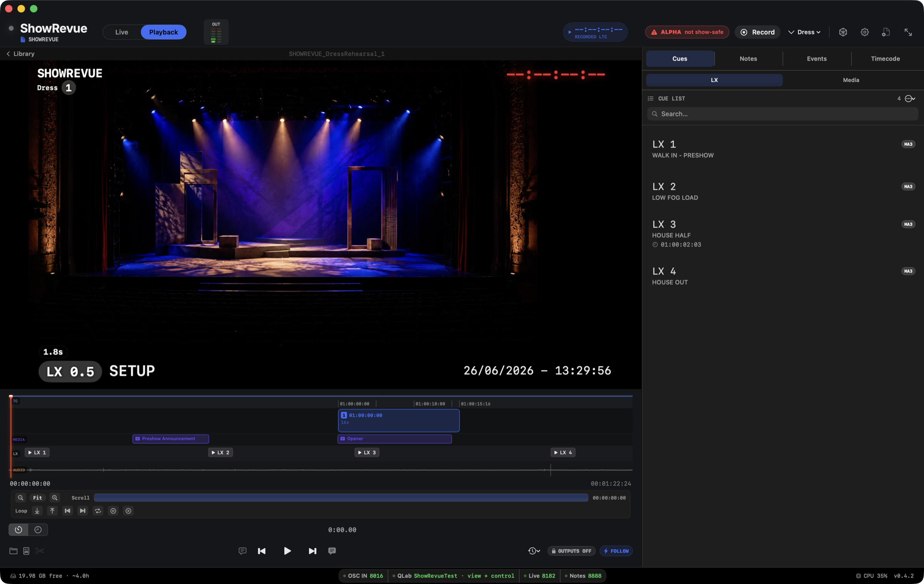Start recording with the Record button
Screen dimensions: 924x584
click(x=757, y=32)
